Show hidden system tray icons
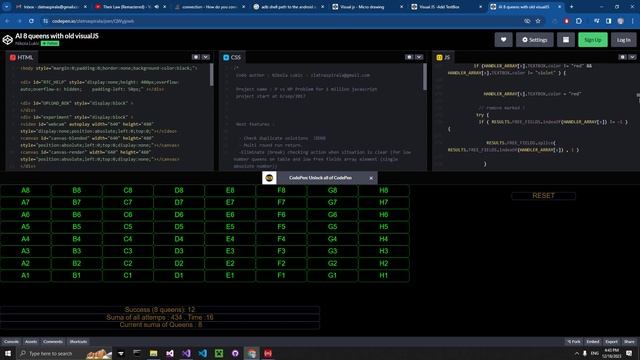 click(576, 353)
